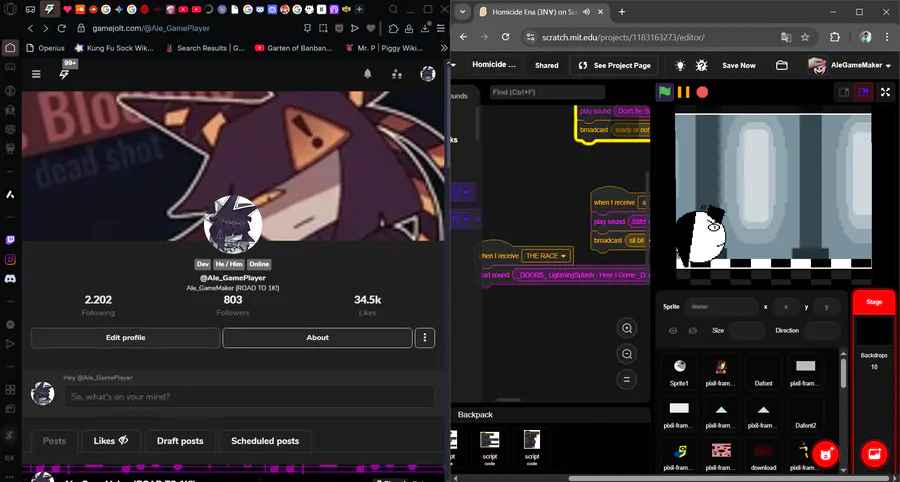
Task: Reset workspace zoom with equals icon
Action: [627, 379]
